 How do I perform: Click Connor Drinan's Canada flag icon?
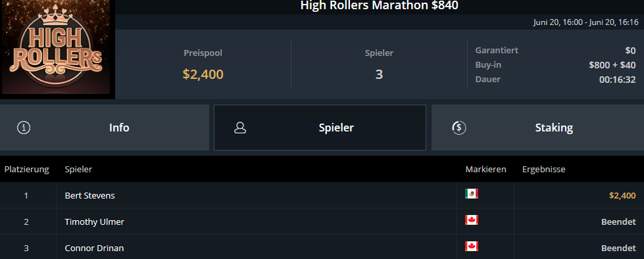(x=472, y=247)
